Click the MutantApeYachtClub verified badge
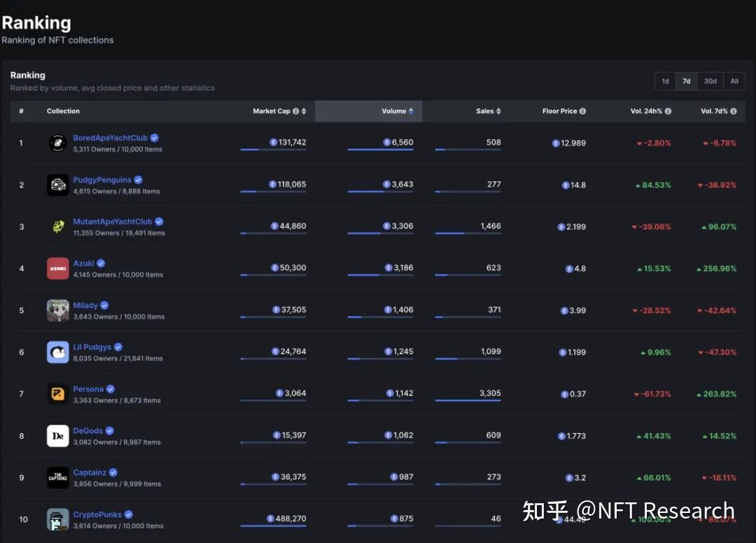This screenshot has width=756, height=543. click(x=159, y=222)
